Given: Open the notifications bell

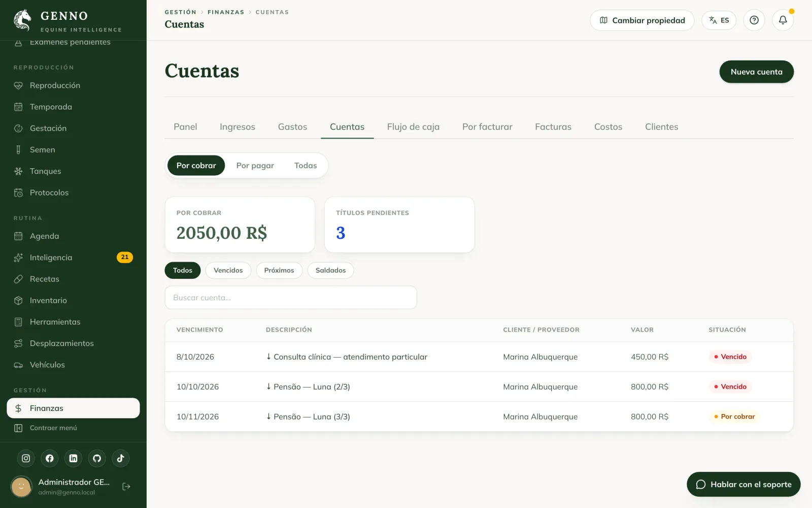Looking at the screenshot, I should click(783, 20).
